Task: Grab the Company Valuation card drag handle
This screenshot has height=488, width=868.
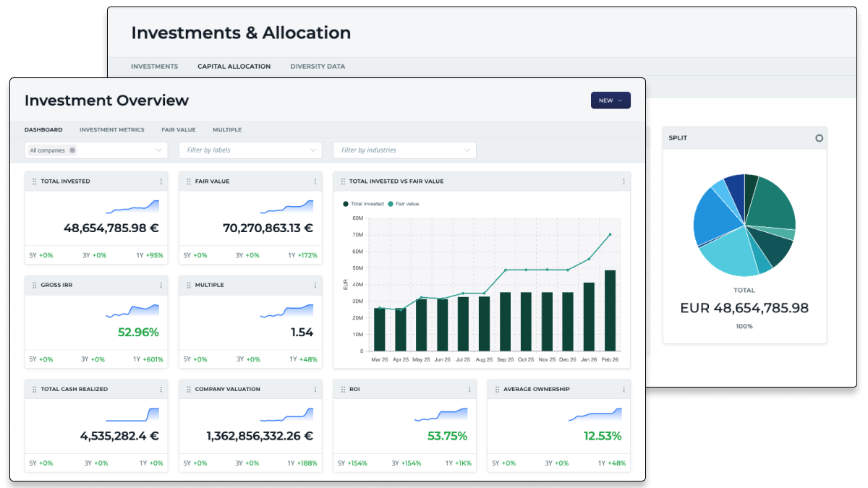Action: pos(188,389)
